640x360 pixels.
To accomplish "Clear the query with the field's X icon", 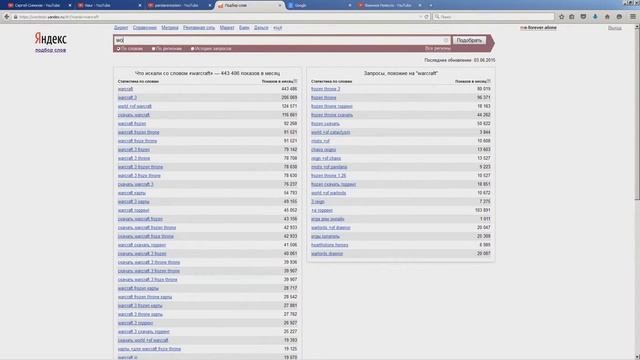I will click(x=446, y=40).
